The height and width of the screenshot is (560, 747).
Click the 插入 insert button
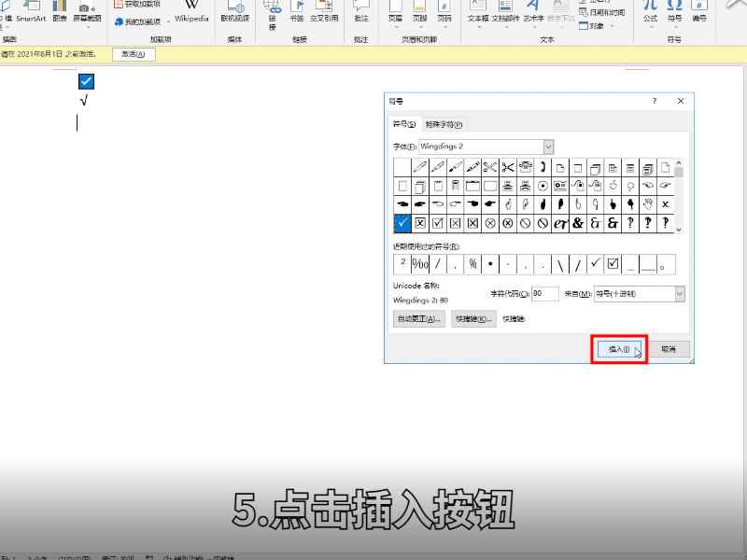(x=617, y=347)
